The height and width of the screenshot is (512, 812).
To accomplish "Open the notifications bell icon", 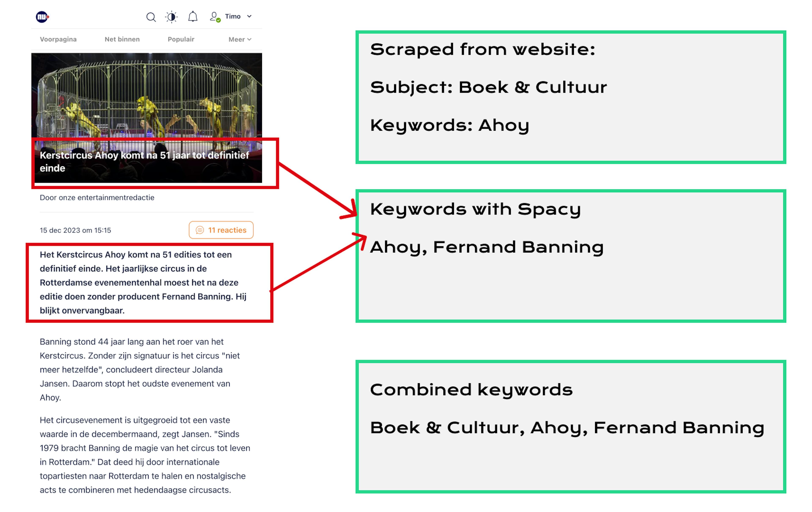I will pyautogui.click(x=193, y=16).
